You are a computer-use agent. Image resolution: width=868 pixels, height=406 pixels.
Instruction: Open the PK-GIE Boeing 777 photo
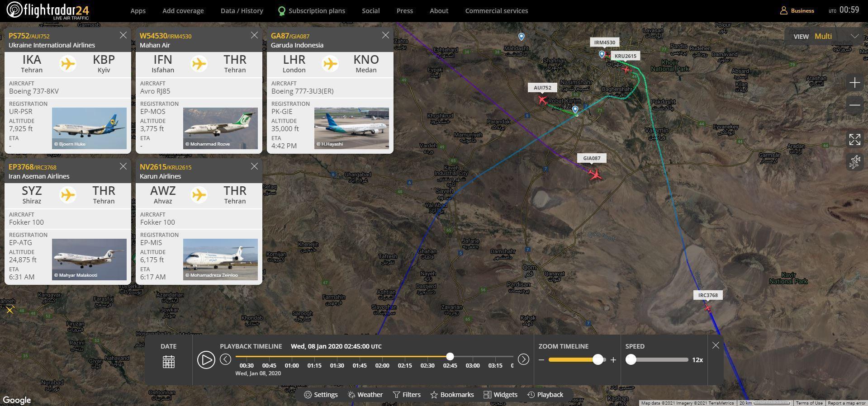[351, 128]
